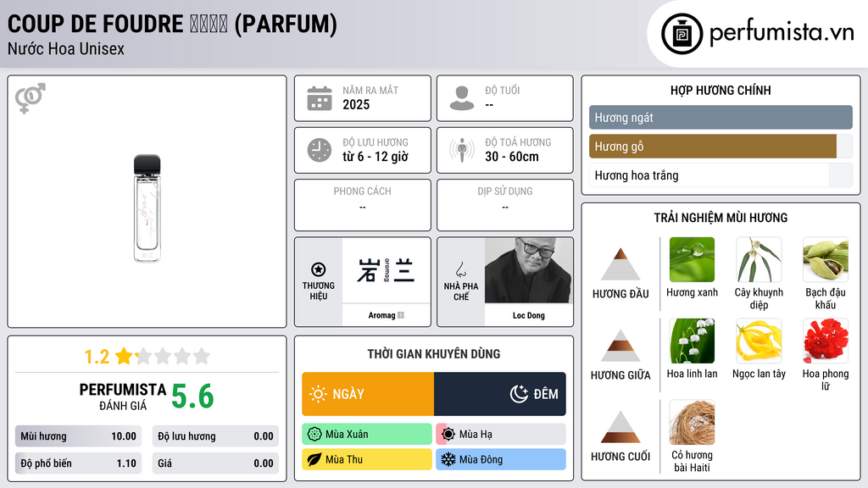Select the Mùa Đông season bar
Image resolution: width=868 pixels, height=488 pixels.
click(x=501, y=459)
